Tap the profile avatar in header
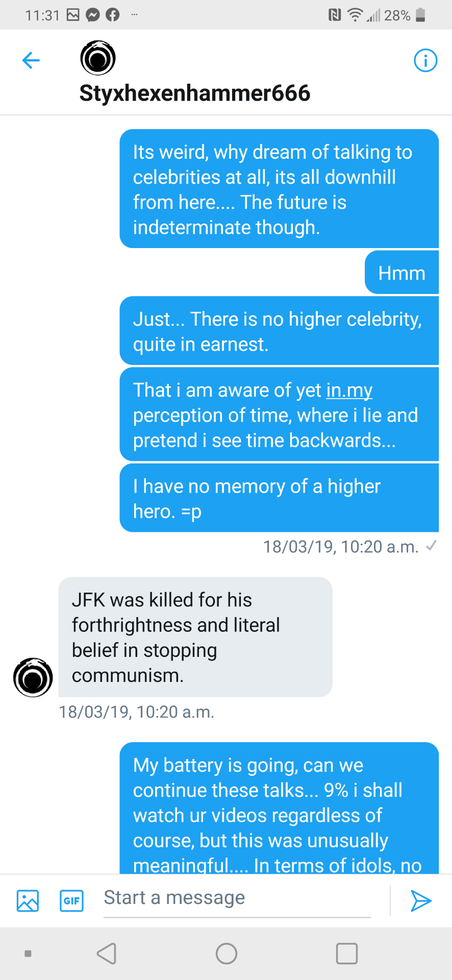 tap(98, 58)
